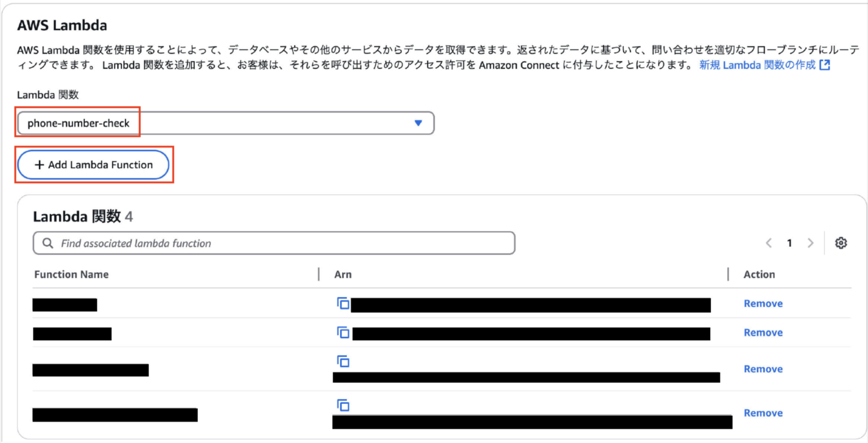Select the highlighted Add Lambda Function plus icon
This screenshot has height=443, width=868.
pos(38,164)
